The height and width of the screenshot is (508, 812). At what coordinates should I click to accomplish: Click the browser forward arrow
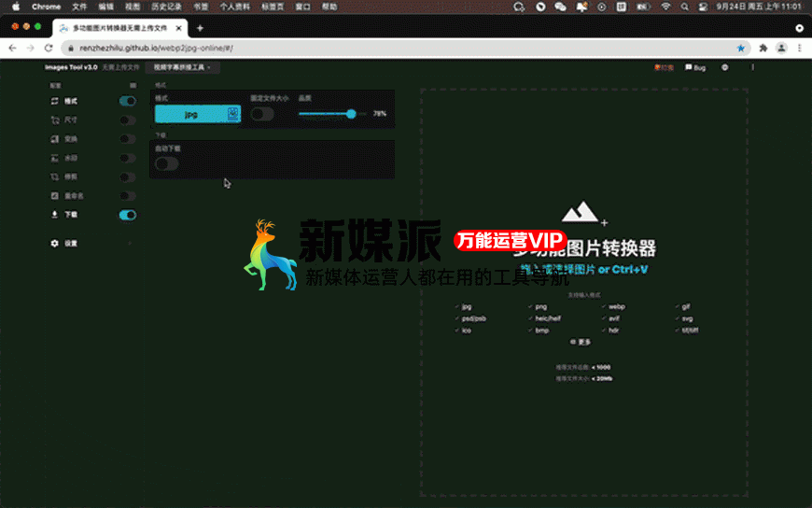tap(30, 49)
